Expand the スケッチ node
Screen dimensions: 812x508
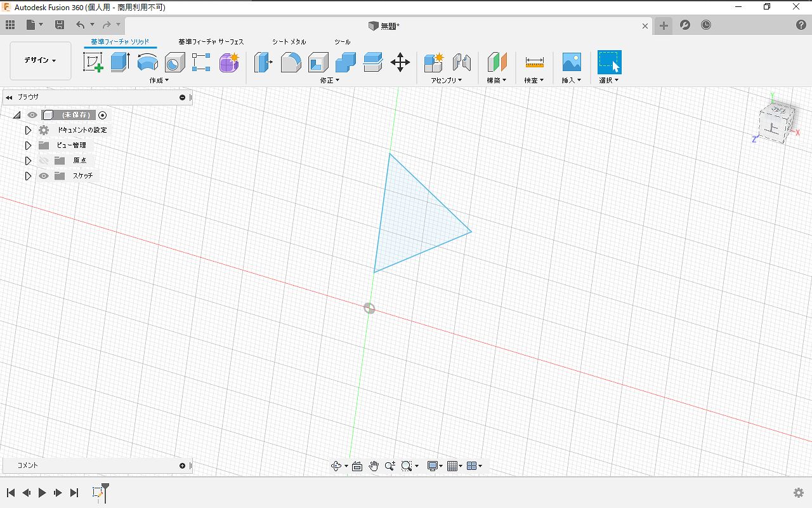click(28, 176)
